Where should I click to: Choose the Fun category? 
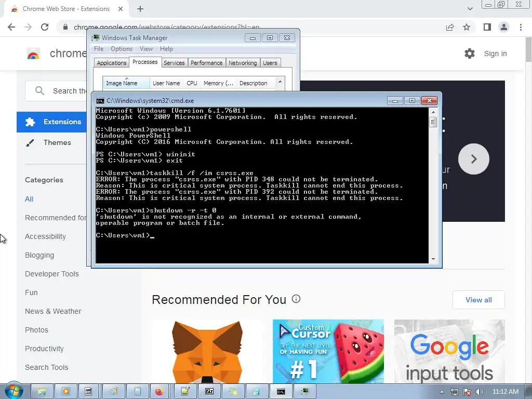coord(31,292)
